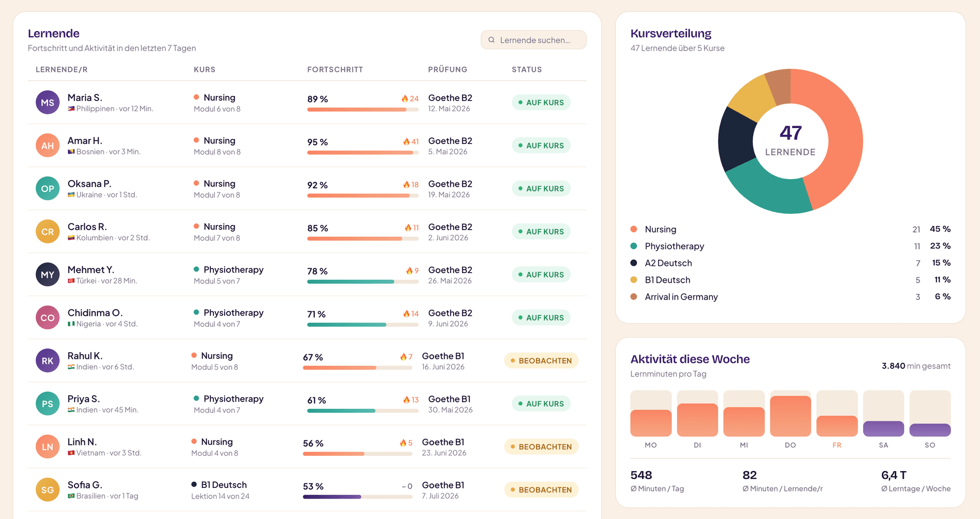Open learner name Chidinma O.

pos(95,313)
